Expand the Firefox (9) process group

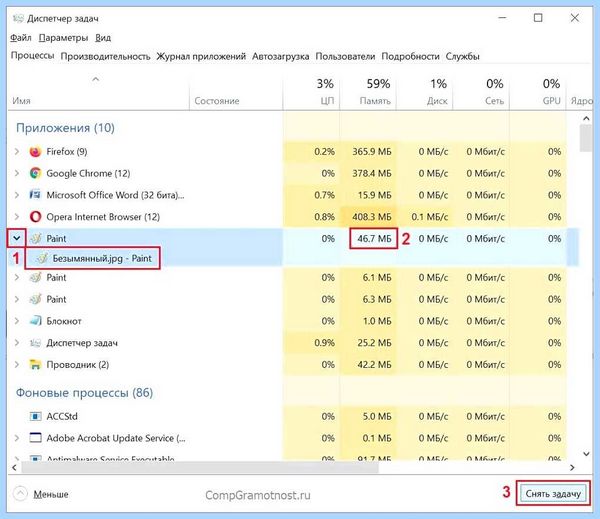(x=17, y=152)
